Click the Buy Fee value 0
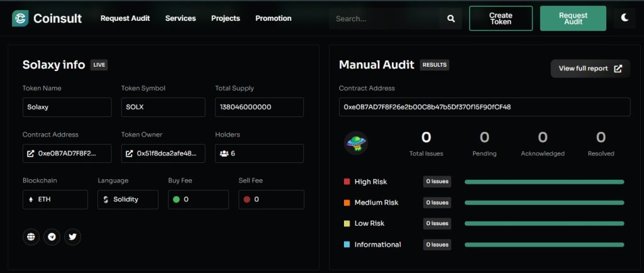Viewport: 644px width, 273px height. [186, 199]
